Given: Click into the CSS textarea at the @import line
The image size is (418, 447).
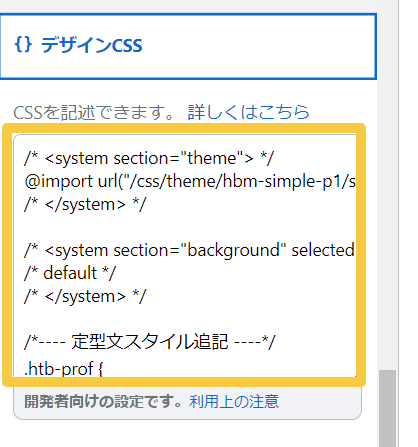Looking at the screenshot, I should 190,182.
